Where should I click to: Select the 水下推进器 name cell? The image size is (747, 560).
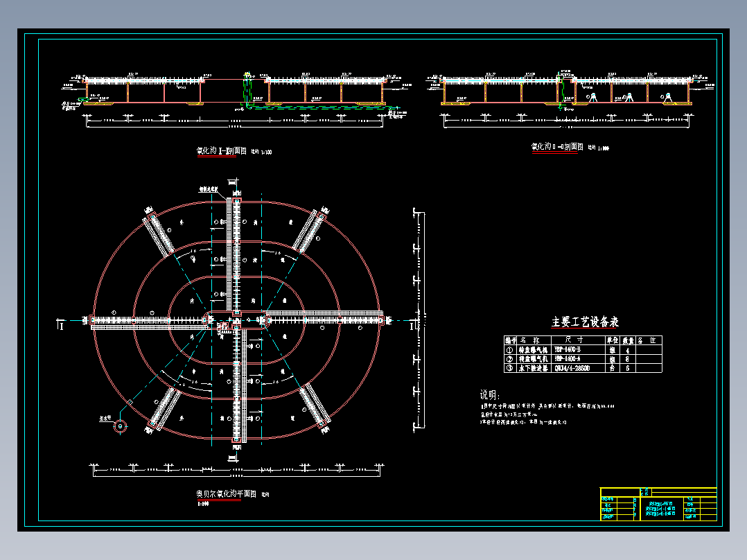(x=534, y=369)
